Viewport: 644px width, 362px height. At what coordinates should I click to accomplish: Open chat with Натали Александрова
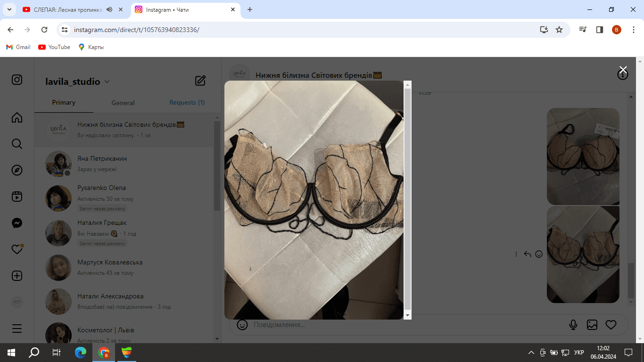124,301
